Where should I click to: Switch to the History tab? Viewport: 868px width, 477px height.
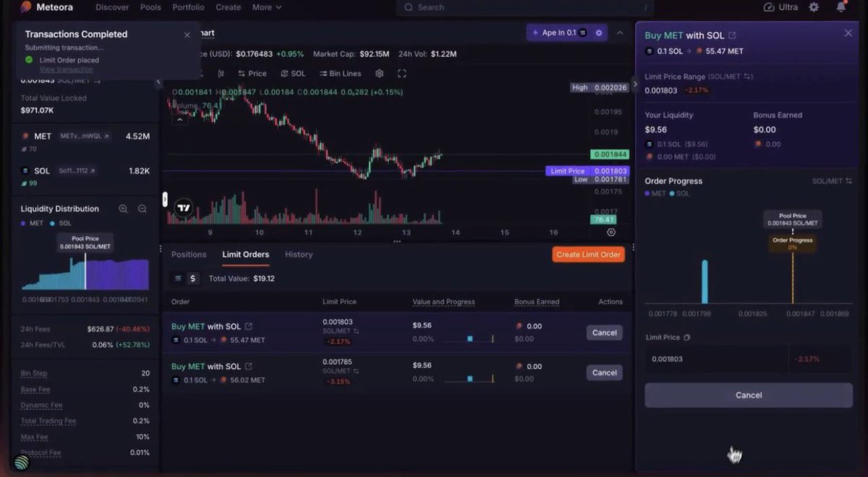pos(299,255)
